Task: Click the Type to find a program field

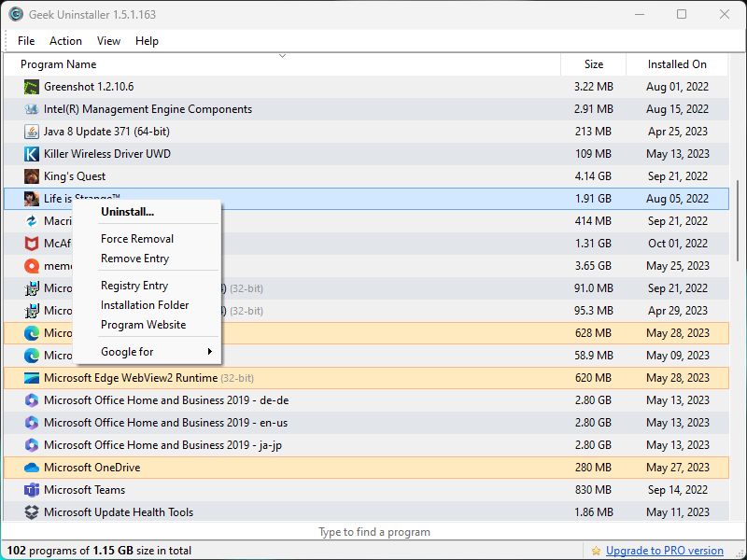Action: pos(373,532)
